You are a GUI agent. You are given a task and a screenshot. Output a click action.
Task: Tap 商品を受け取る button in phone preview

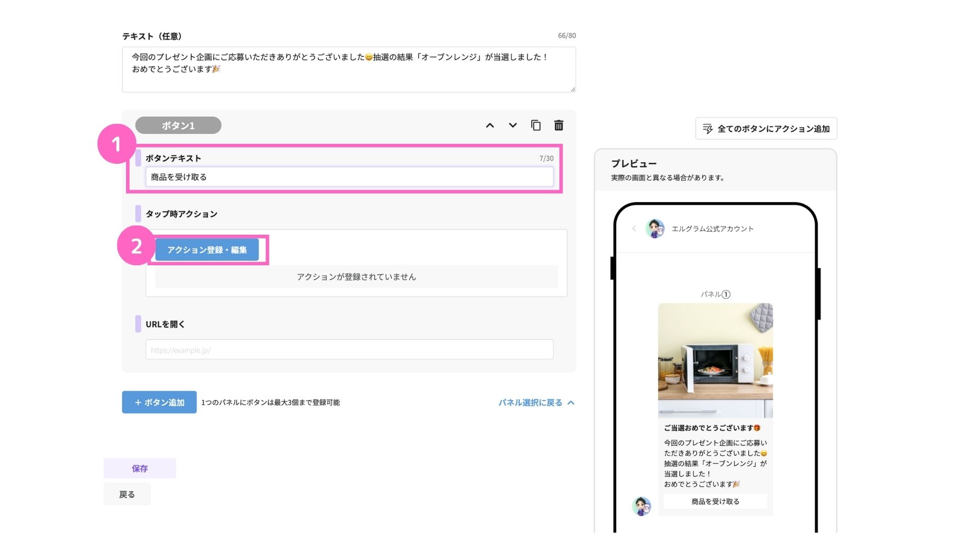point(715,502)
